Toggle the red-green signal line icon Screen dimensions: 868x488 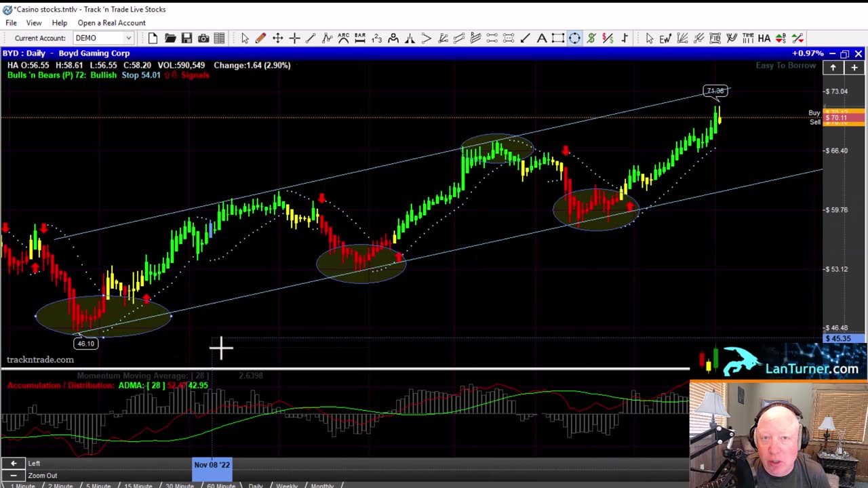pos(797,39)
